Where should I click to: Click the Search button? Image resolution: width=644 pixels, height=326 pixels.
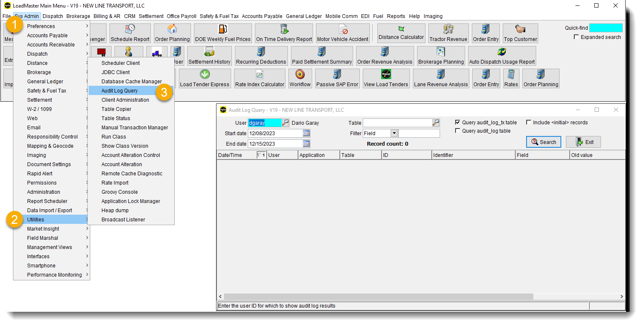[544, 142]
